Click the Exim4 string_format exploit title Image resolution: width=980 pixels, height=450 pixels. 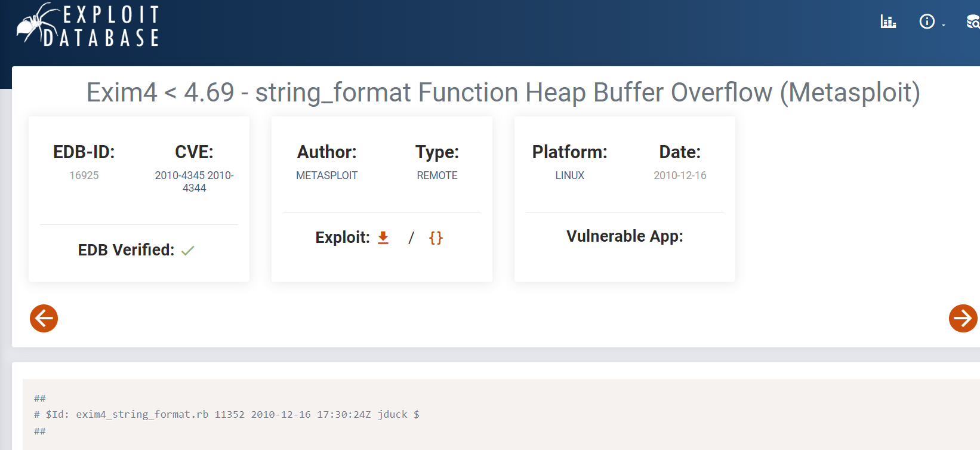point(503,93)
